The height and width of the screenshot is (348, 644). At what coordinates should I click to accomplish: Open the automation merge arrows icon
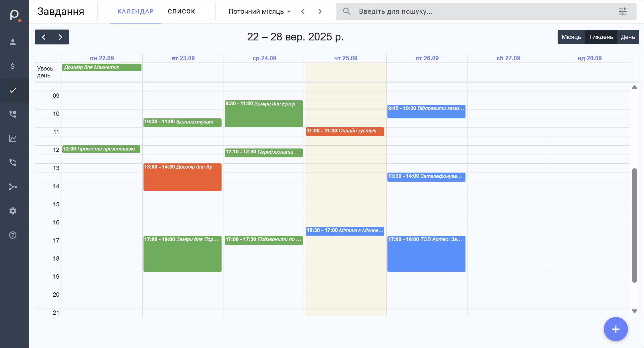(x=13, y=187)
